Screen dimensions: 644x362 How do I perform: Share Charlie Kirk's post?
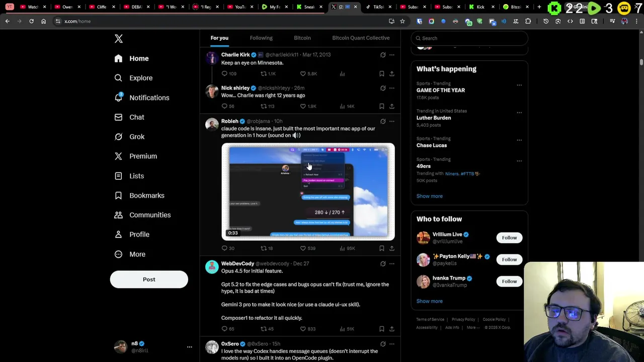392,74
